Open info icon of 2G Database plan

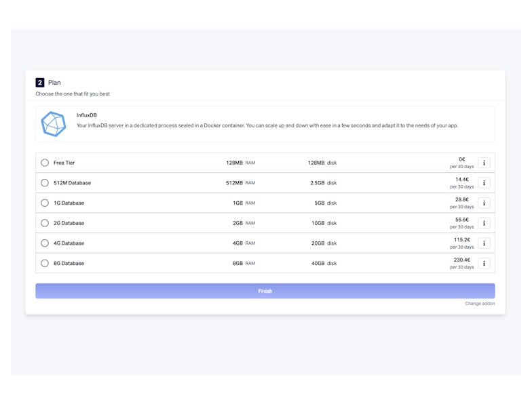click(484, 223)
